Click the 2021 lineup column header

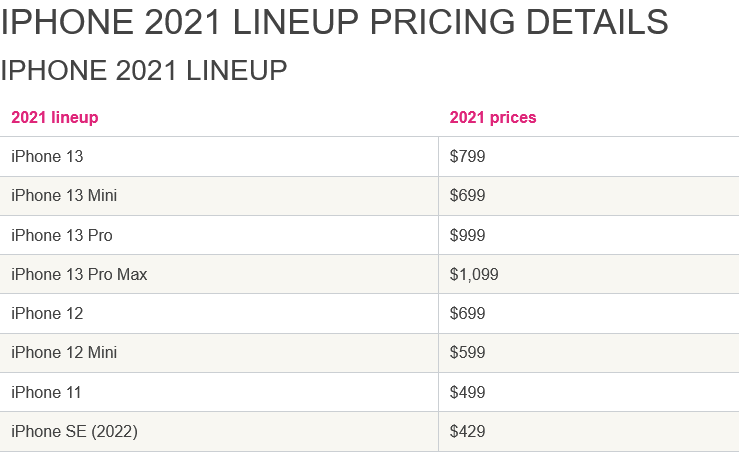click(55, 117)
